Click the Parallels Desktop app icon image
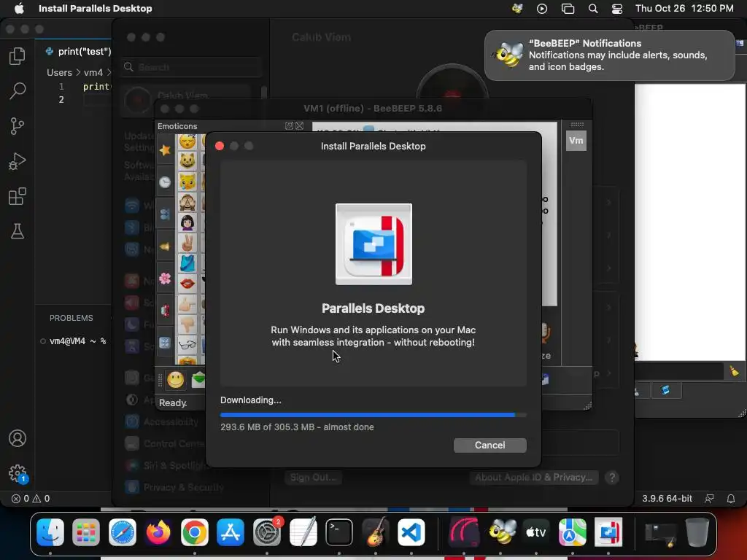 click(373, 244)
